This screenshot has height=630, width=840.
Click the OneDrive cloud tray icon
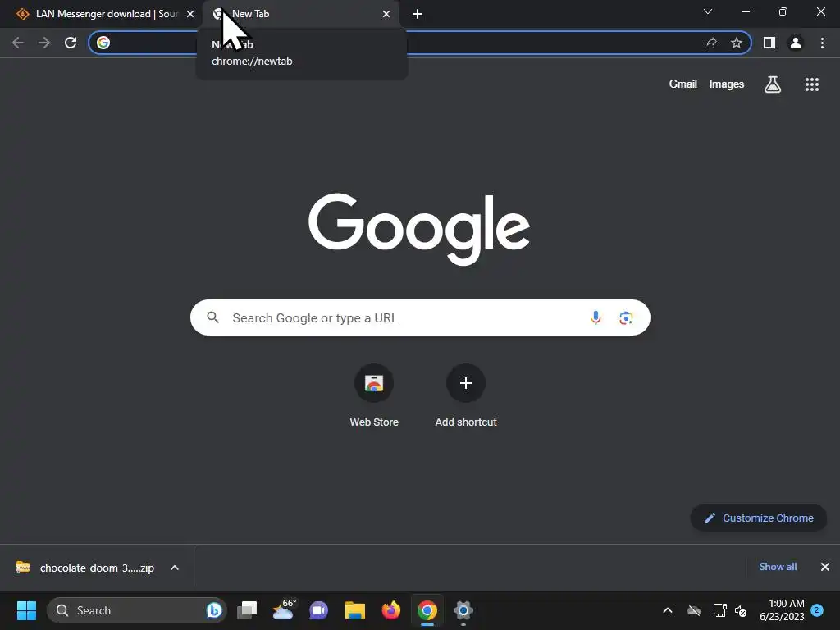pyautogui.click(x=694, y=610)
